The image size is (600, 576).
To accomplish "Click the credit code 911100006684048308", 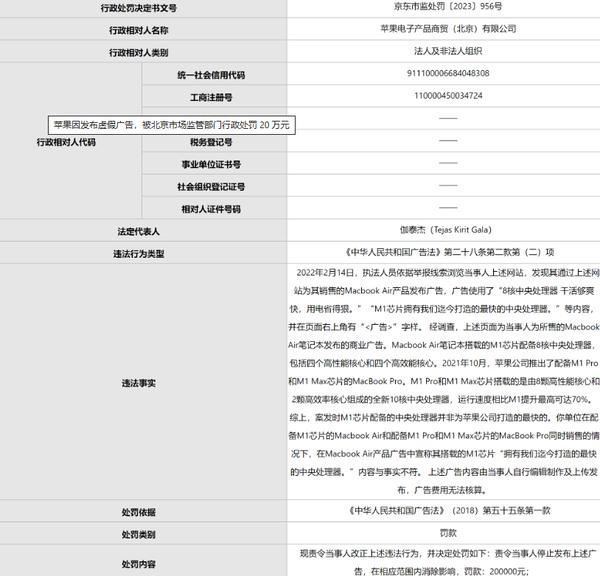I will point(448,73).
